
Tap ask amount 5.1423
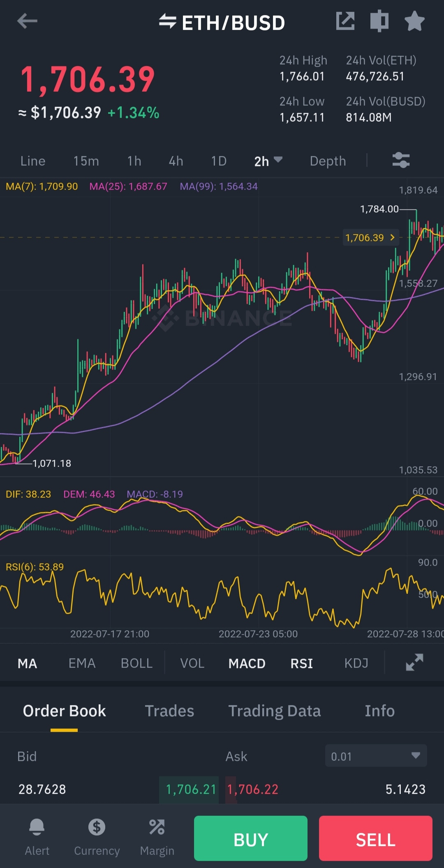tap(405, 790)
